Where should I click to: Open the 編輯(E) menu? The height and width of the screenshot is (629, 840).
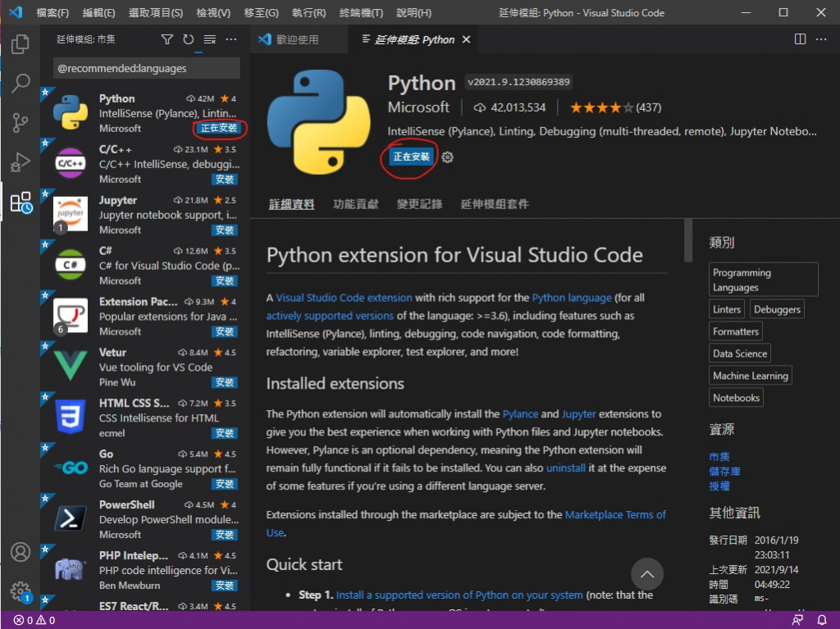[99, 12]
